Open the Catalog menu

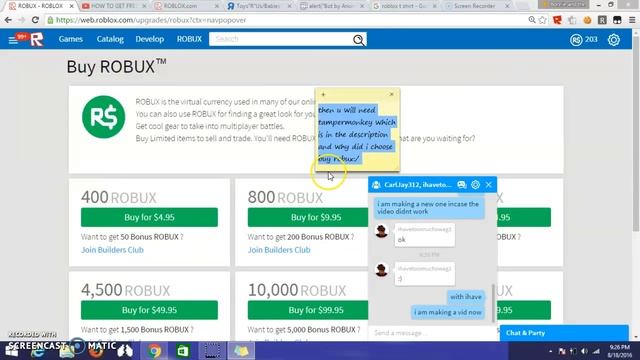click(110, 39)
